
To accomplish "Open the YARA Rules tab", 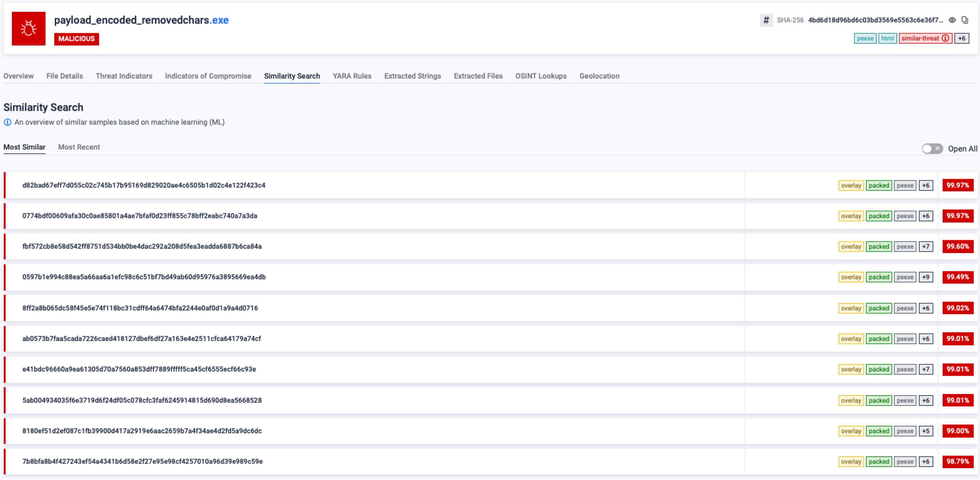I will (351, 76).
